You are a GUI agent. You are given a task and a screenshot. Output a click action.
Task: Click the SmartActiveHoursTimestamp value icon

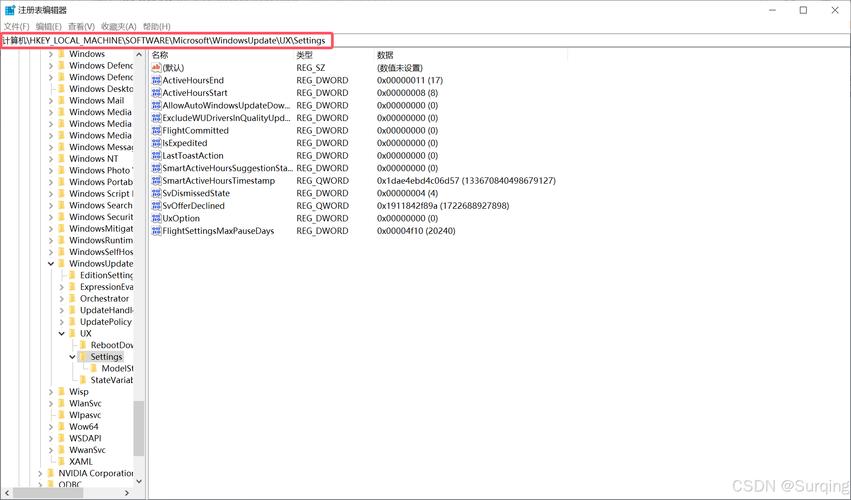[156, 181]
